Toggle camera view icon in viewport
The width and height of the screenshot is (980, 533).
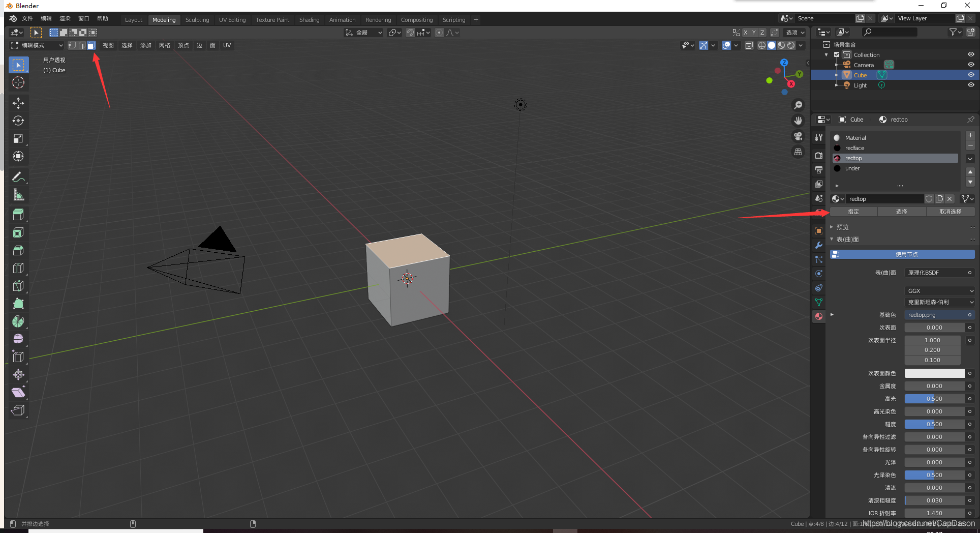(x=799, y=136)
